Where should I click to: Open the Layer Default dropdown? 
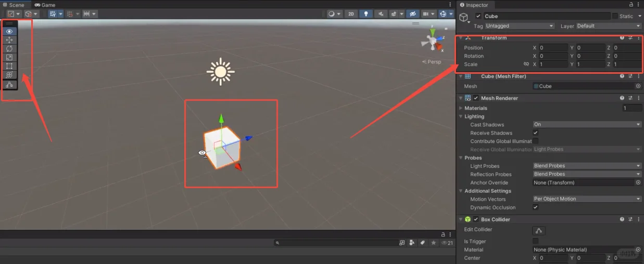(608, 26)
